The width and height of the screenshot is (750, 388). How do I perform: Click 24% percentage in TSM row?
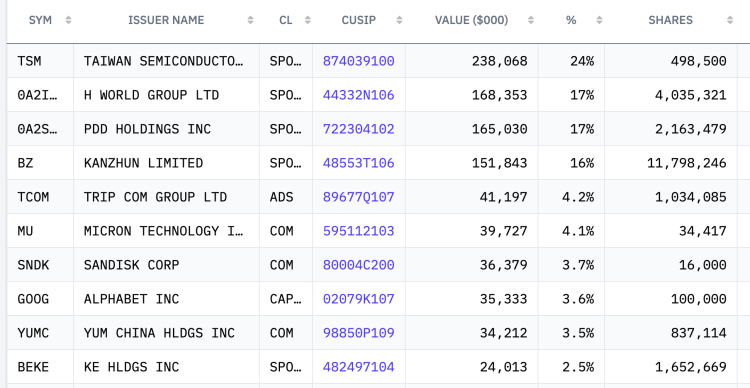click(582, 61)
